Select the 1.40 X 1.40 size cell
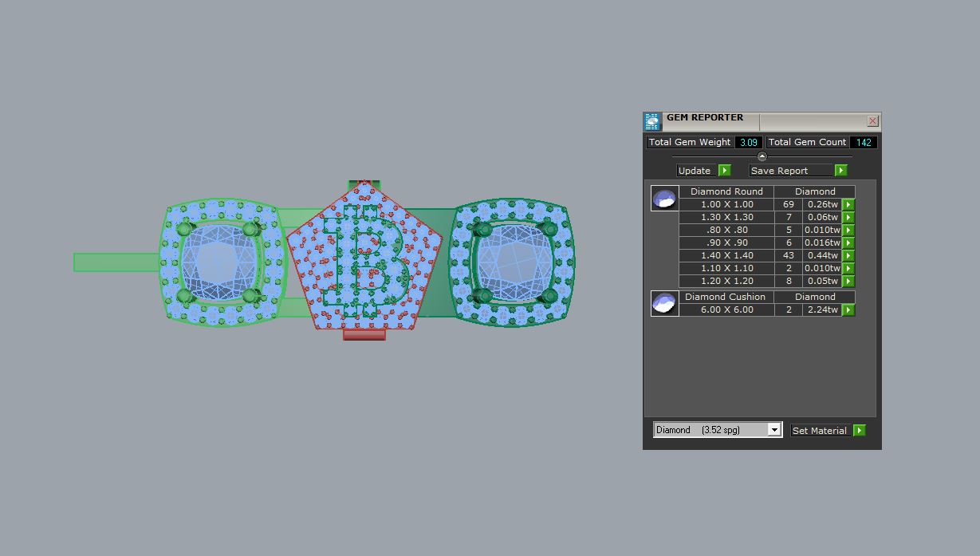 tap(726, 256)
